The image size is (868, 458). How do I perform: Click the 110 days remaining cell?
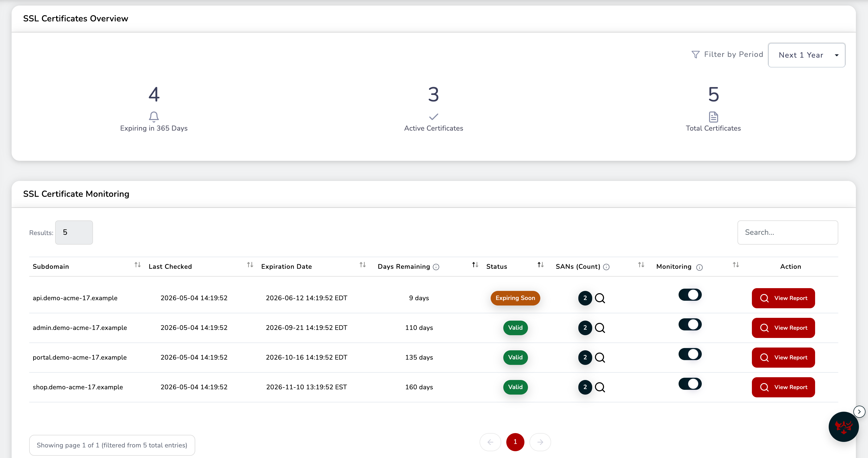(x=419, y=328)
